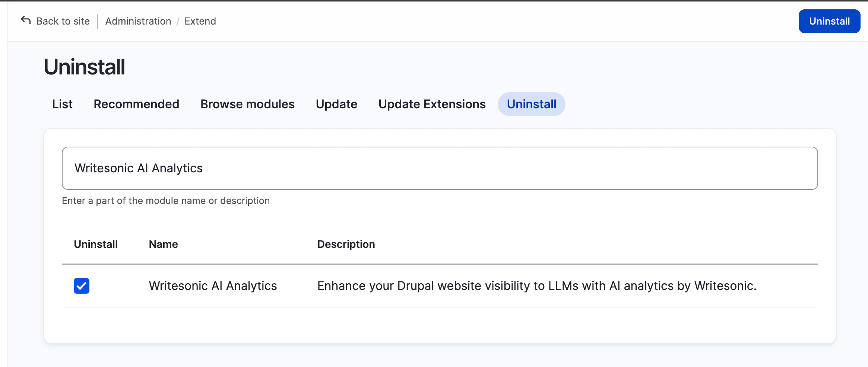Click the Name column header

tap(163, 244)
